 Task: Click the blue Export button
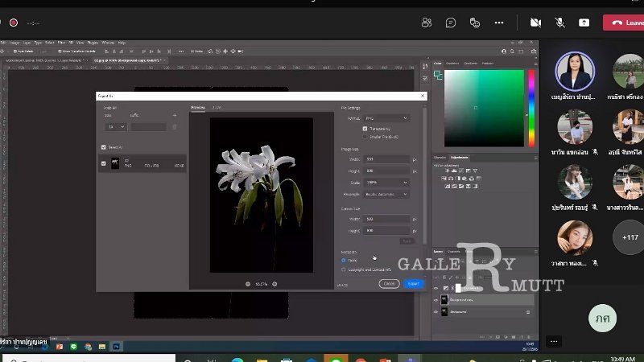(x=414, y=284)
